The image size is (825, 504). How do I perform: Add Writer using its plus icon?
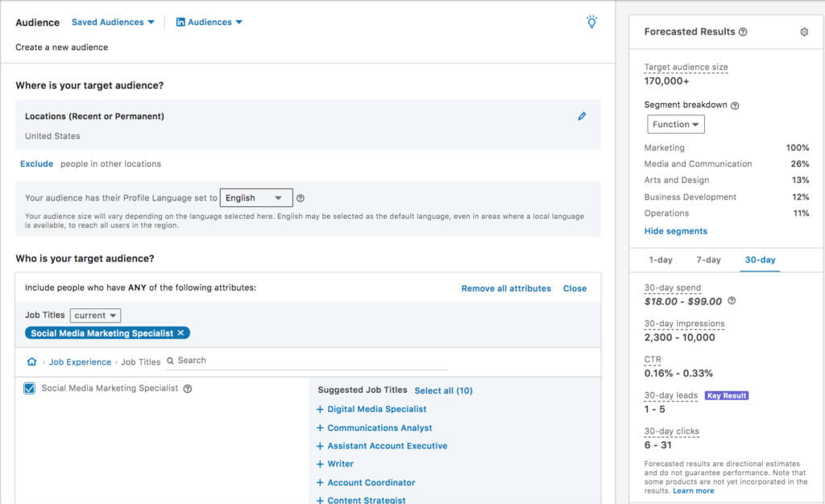(x=320, y=464)
